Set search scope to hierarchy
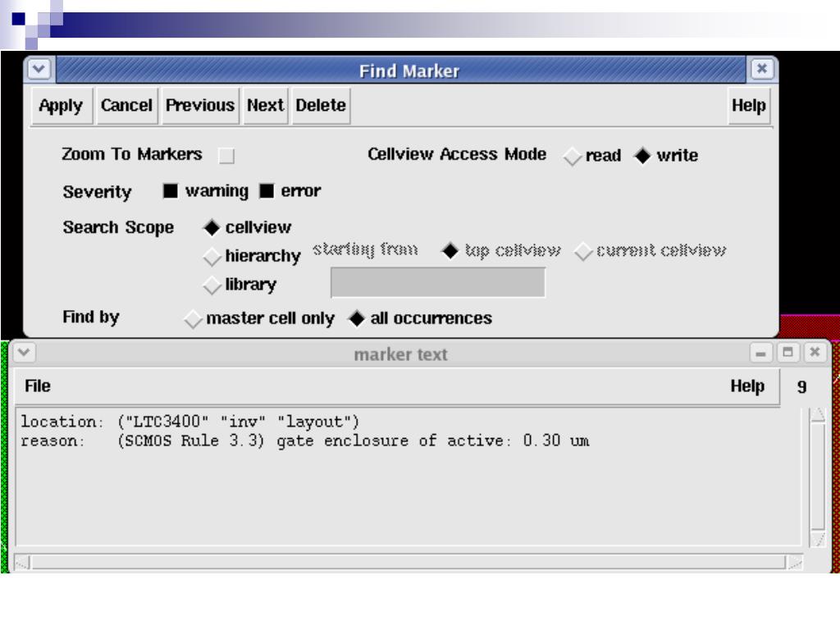Screen dimensions: 840x630 pos(212,257)
